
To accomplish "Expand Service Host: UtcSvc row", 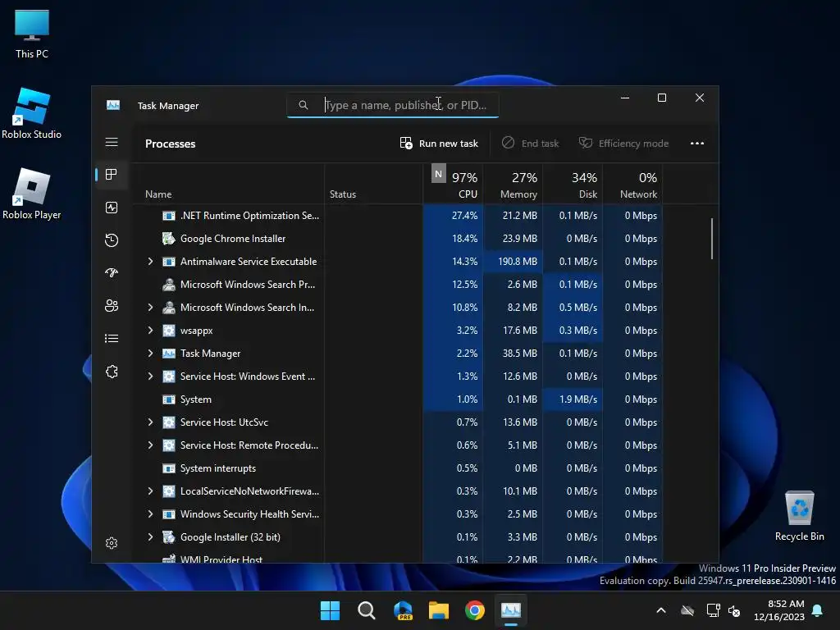I will coord(151,422).
